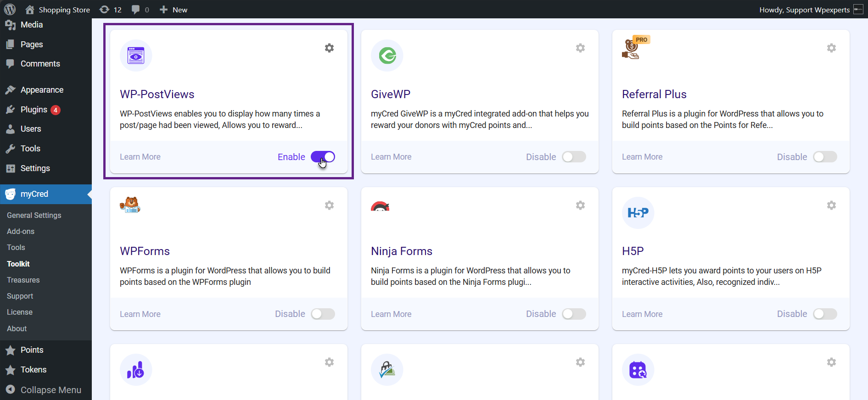Toggle the H5P addon on
The width and height of the screenshot is (868, 400).
tap(825, 314)
